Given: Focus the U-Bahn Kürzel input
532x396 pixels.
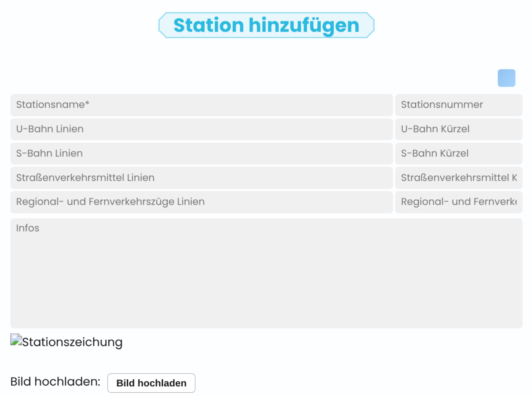Looking at the screenshot, I should 458,129.
